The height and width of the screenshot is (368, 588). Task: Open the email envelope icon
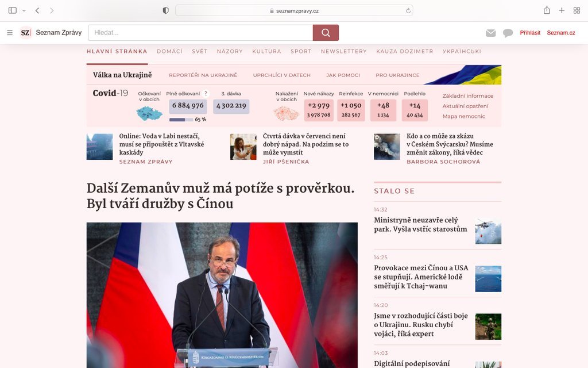coord(490,33)
